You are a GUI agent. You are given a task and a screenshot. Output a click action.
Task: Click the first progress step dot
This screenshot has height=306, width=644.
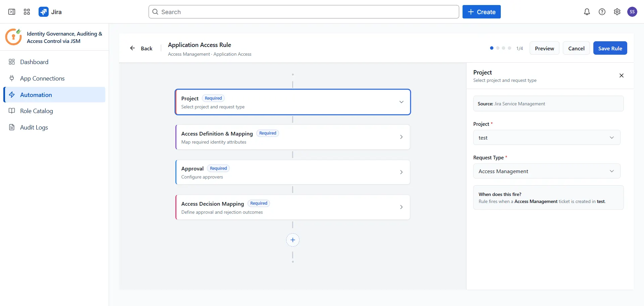pos(492,48)
